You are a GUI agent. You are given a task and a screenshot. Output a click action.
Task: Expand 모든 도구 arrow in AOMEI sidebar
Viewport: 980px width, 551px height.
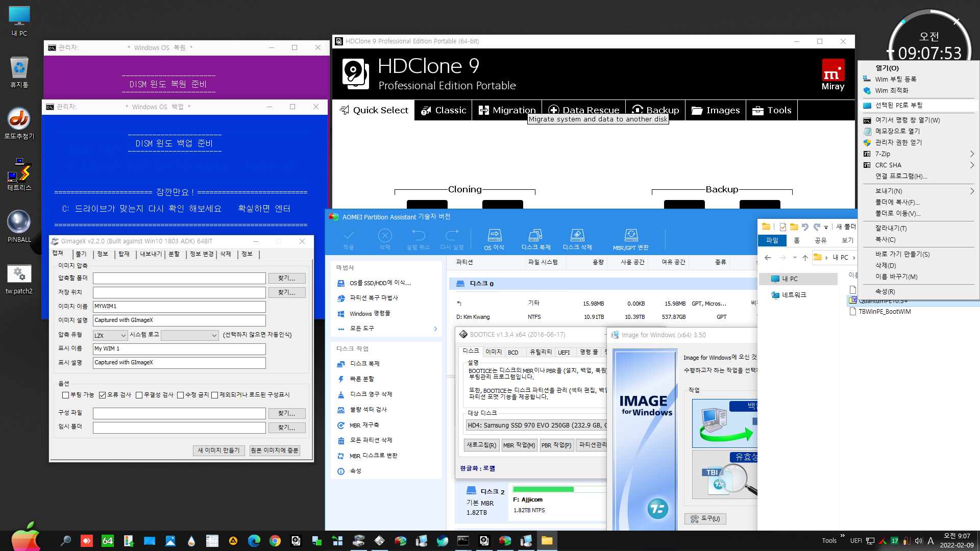coord(435,329)
